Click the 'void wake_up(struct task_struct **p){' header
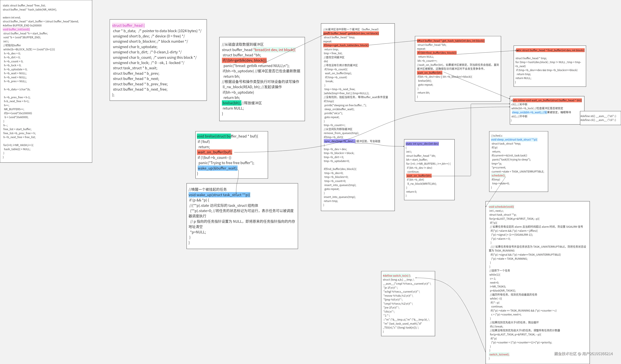This screenshot has width=621, height=364. [x=219, y=195]
